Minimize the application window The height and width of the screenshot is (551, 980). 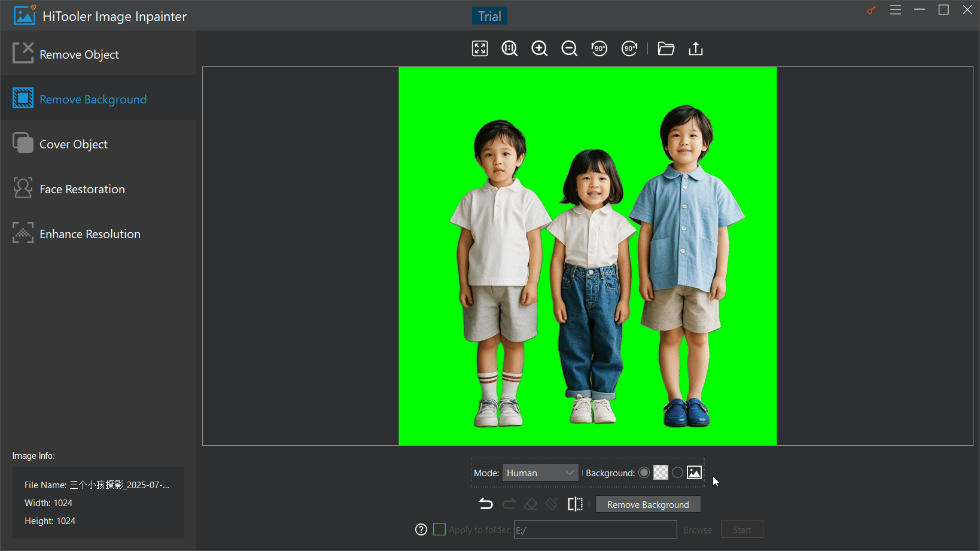(920, 10)
